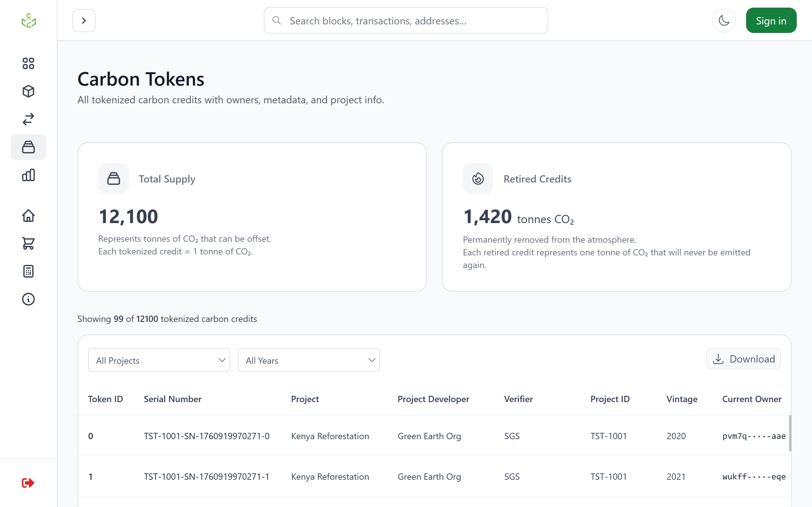Expand the sidebar with chevron button
The height and width of the screenshot is (507, 812).
(84, 21)
